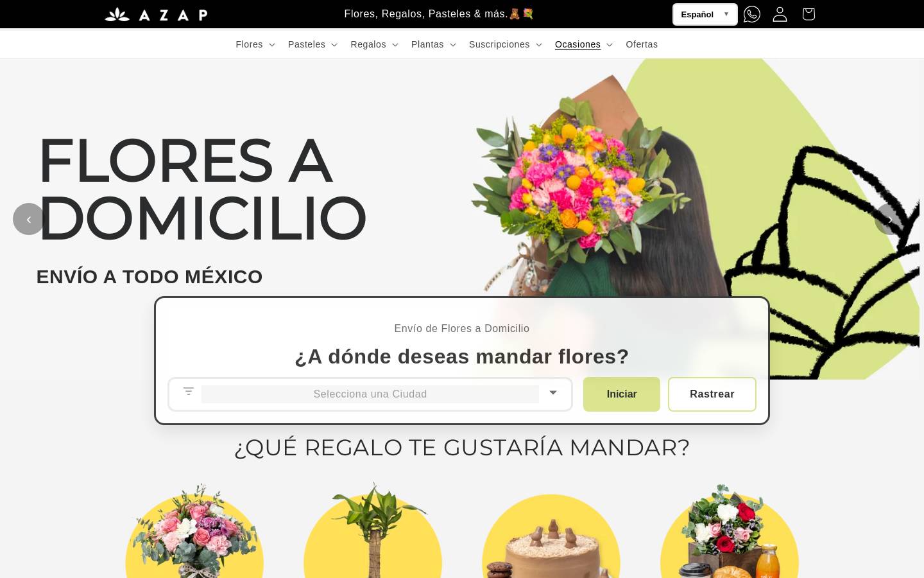Click the 'Envío de Flores a Domicilio' caption
This screenshot has width=924, height=578.
point(462,329)
